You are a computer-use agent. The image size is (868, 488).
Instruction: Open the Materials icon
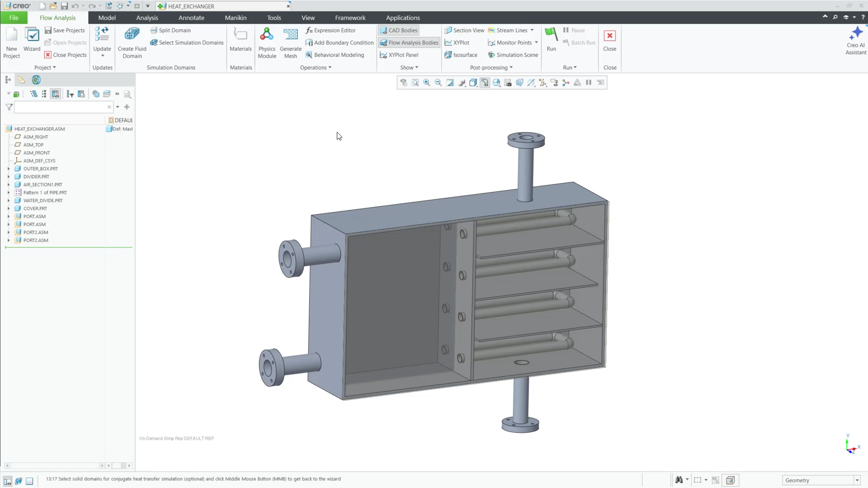tap(241, 39)
